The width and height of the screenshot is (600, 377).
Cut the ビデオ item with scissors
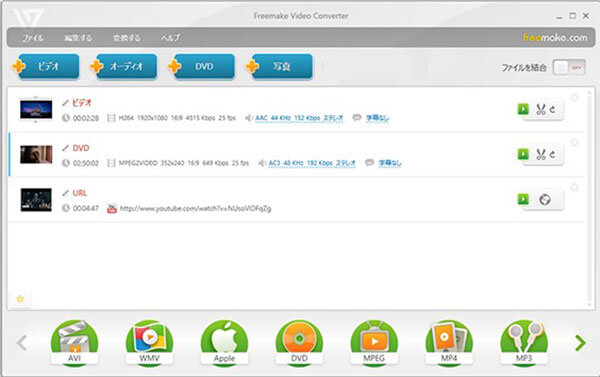(x=541, y=109)
